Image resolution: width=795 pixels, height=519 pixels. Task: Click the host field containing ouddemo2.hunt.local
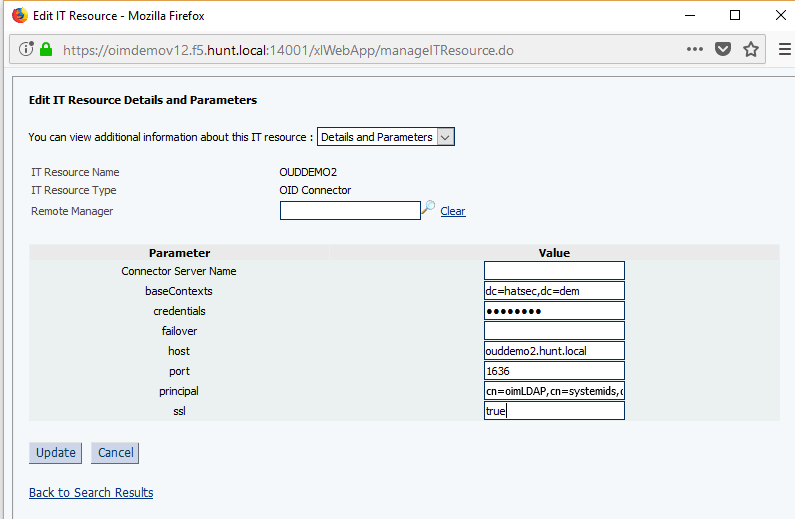554,351
